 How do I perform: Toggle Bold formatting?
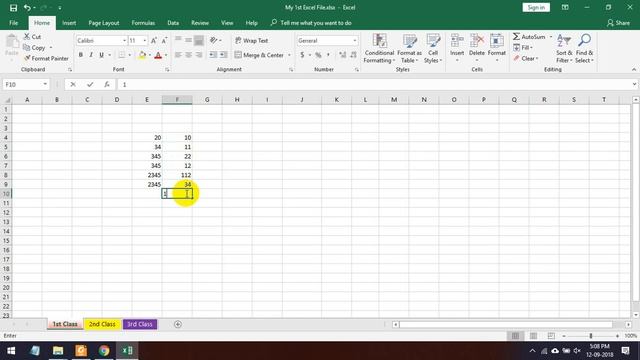(x=80, y=55)
